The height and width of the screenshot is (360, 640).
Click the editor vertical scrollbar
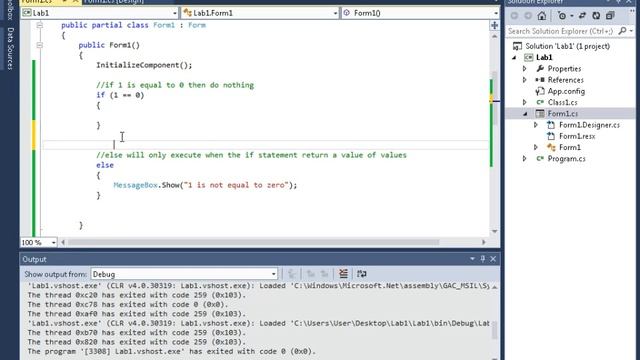(494, 98)
